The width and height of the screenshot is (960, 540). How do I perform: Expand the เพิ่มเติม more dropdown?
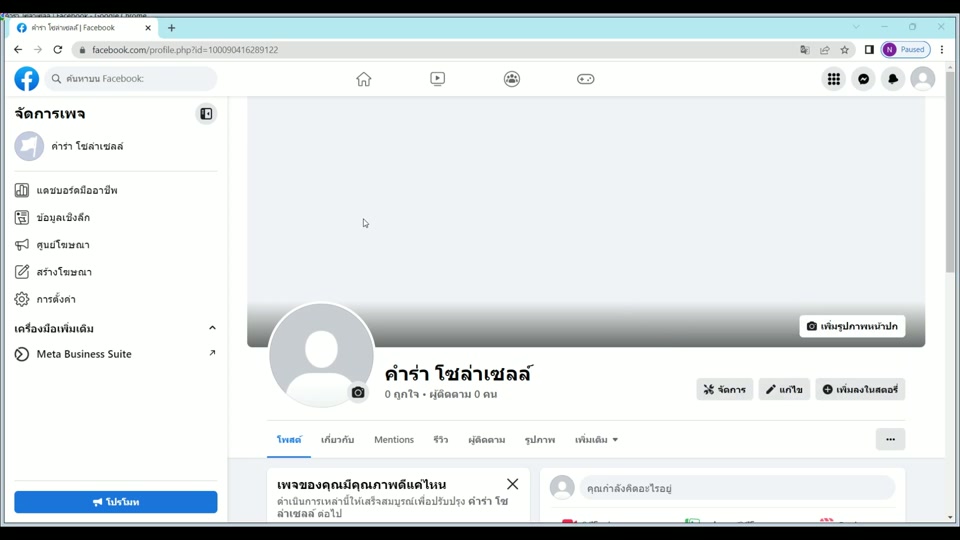pyautogui.click(x=596, y=440)
